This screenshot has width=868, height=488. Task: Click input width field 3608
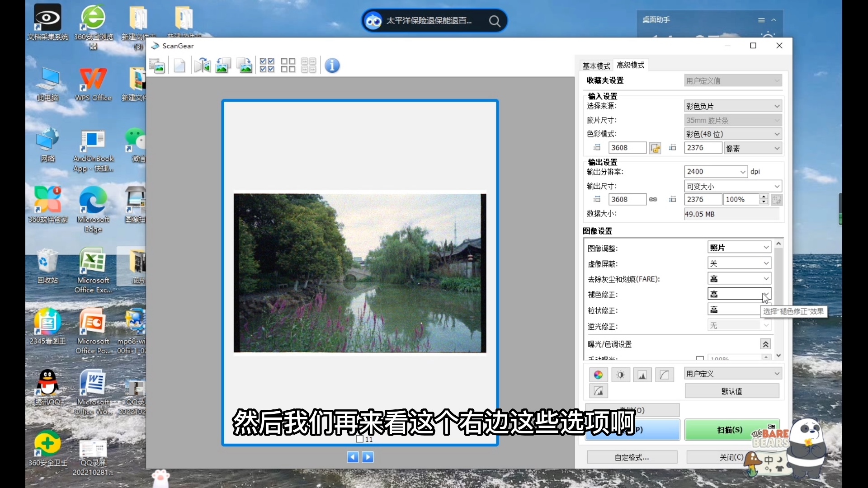click(x=627, y=148)
